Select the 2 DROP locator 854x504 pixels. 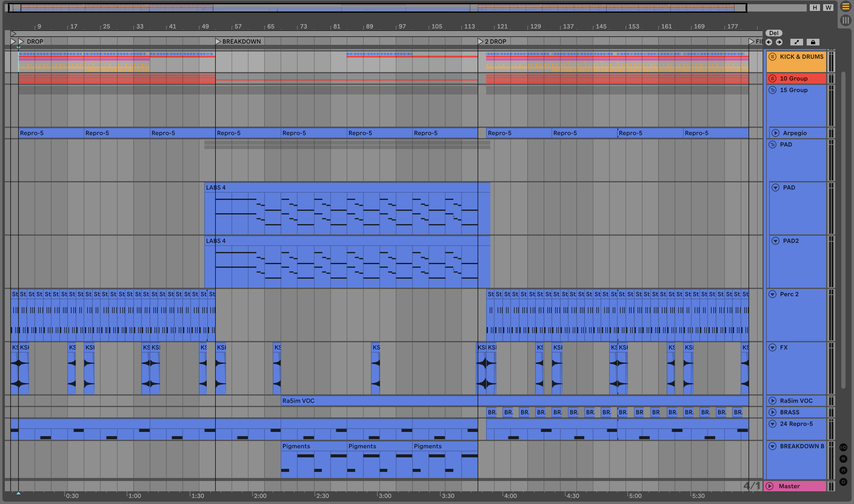tap(480, 41)
